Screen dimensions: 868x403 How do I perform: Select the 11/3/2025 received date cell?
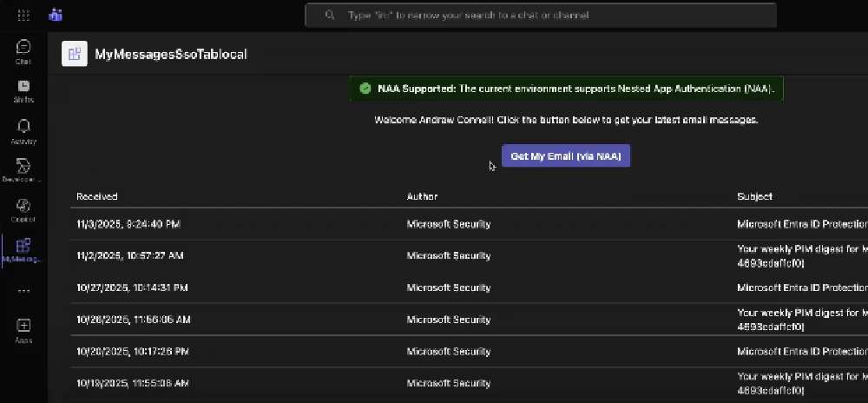128,224
